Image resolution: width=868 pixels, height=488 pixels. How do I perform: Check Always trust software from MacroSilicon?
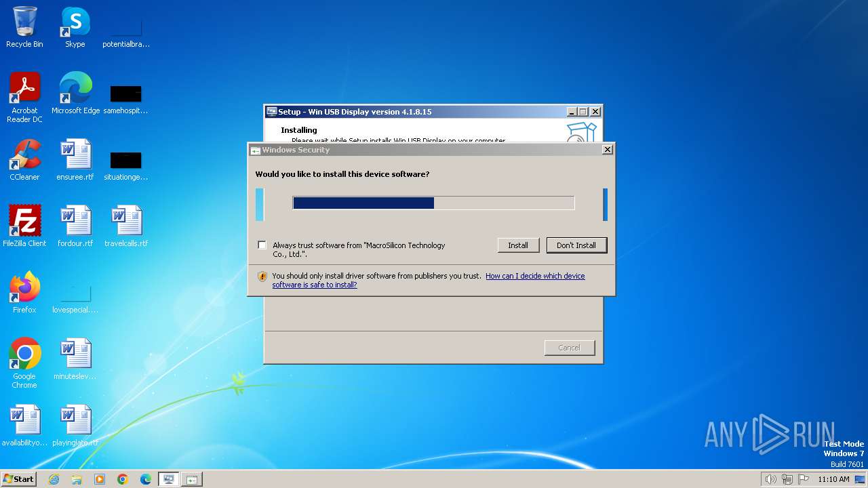pos(262,245)
